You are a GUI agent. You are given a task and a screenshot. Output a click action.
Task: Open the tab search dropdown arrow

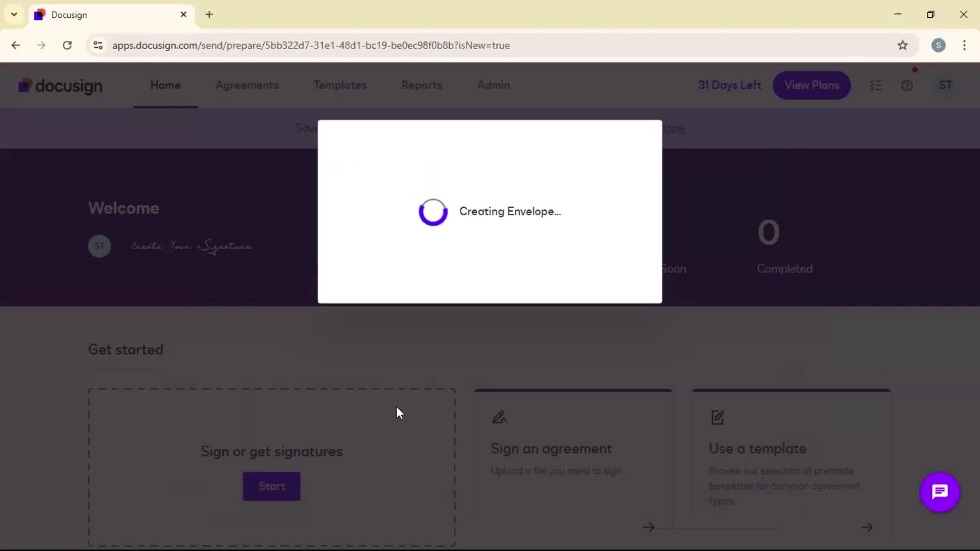pos(14,14)
